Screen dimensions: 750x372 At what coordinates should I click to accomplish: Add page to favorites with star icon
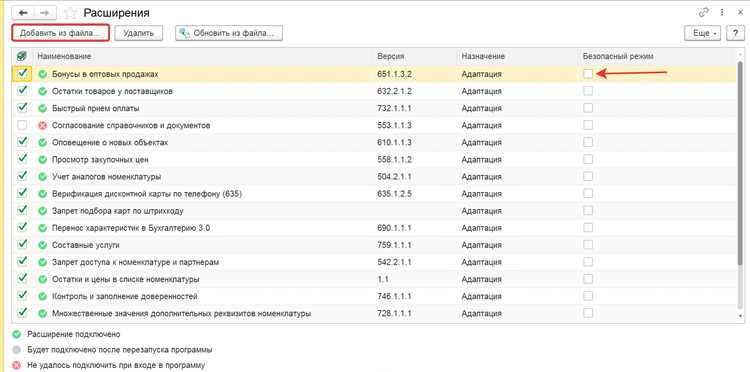click(70, 13)
